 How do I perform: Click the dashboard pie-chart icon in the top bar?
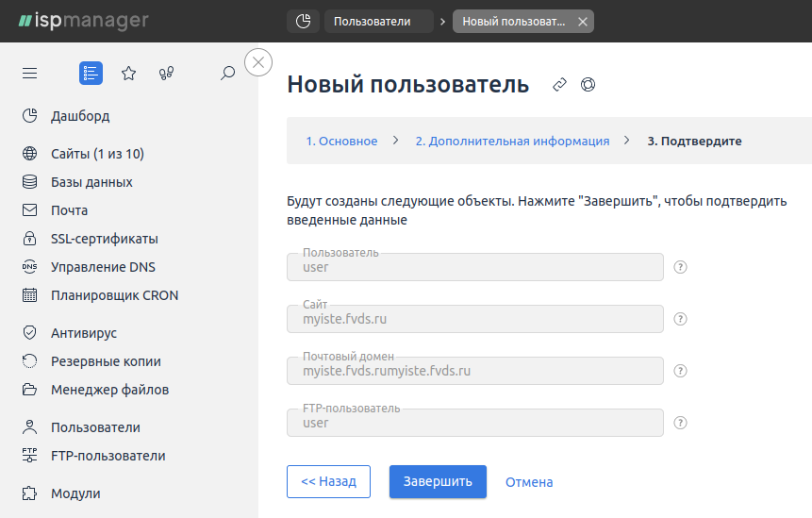pyautogui.click(x=303, y=22)
